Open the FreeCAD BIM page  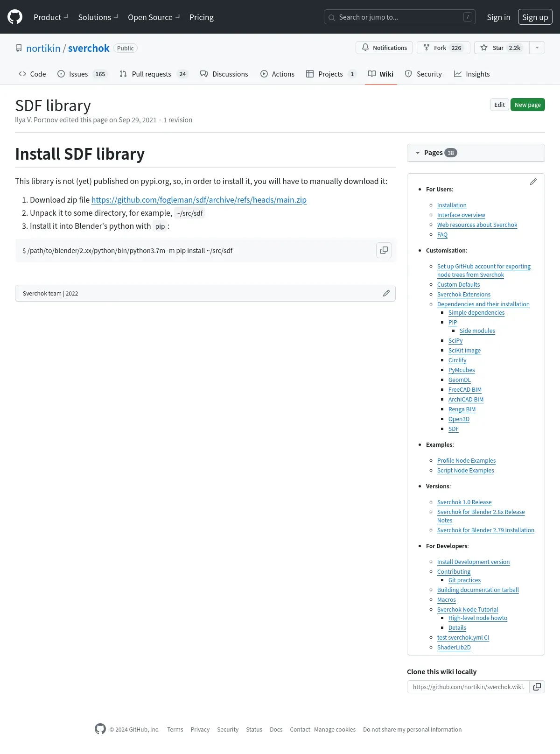click(x=465, y=389)
